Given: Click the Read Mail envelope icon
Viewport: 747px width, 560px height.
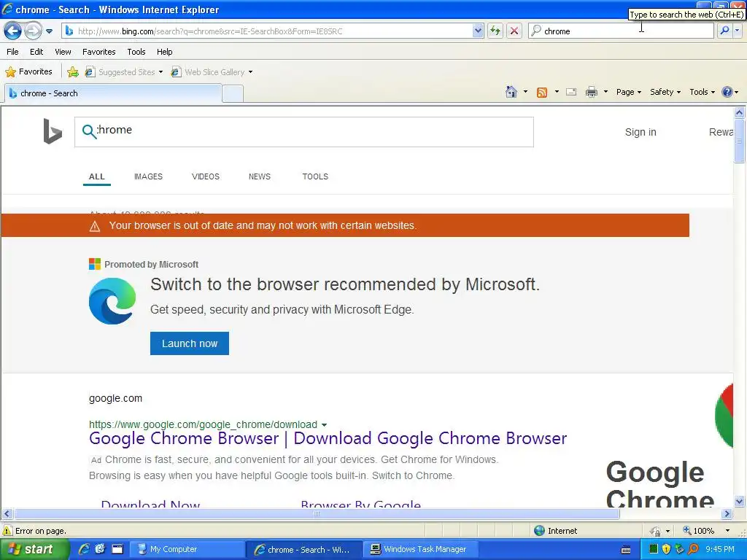Looking at the screenshot, I should [x=571, y=92].
